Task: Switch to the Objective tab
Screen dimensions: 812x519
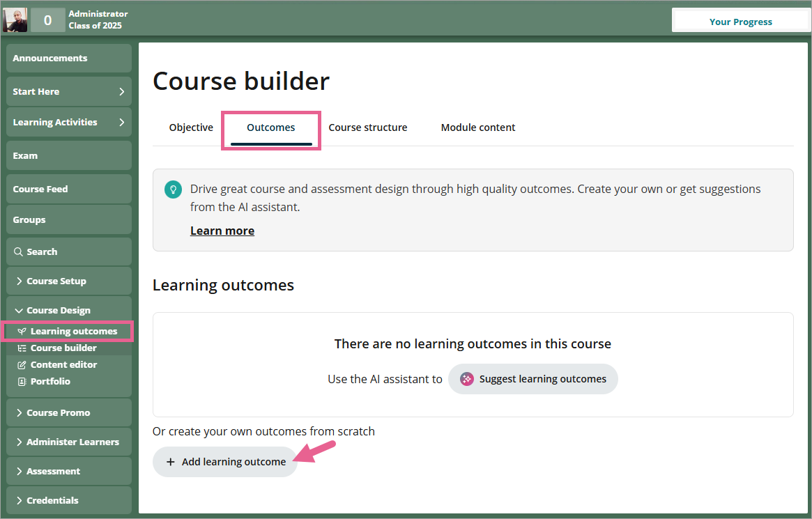Action: tap(191, 127)
